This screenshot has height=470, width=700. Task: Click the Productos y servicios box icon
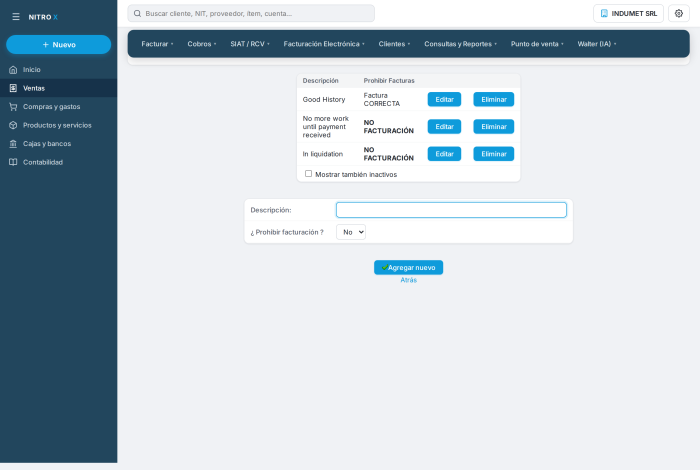pyautogui.click(x=13, y=125)
